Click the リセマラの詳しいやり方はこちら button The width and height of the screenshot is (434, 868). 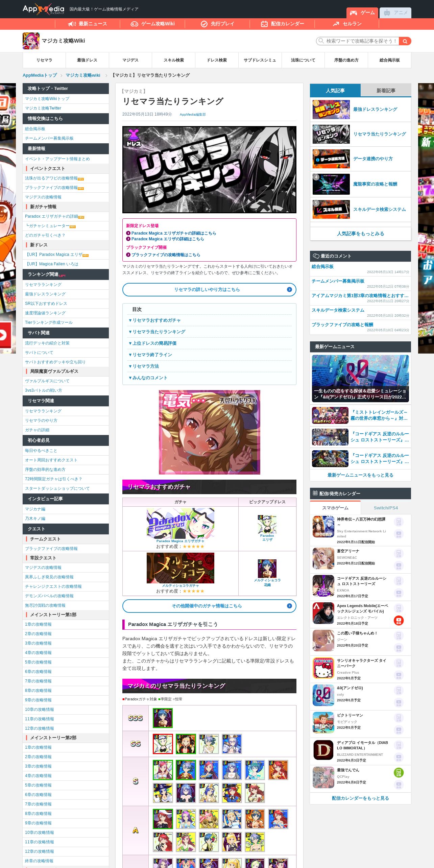click(209, 289)
